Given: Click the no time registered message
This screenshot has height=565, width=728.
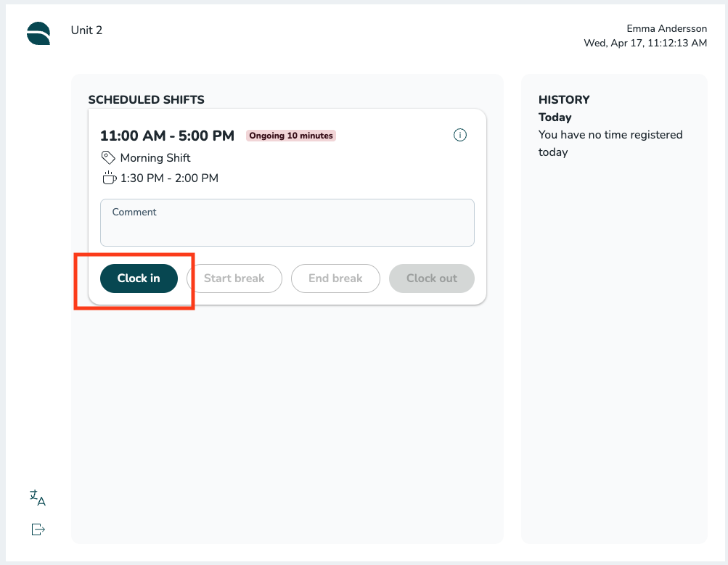Looking at the screenshot, I should (610, 144).
